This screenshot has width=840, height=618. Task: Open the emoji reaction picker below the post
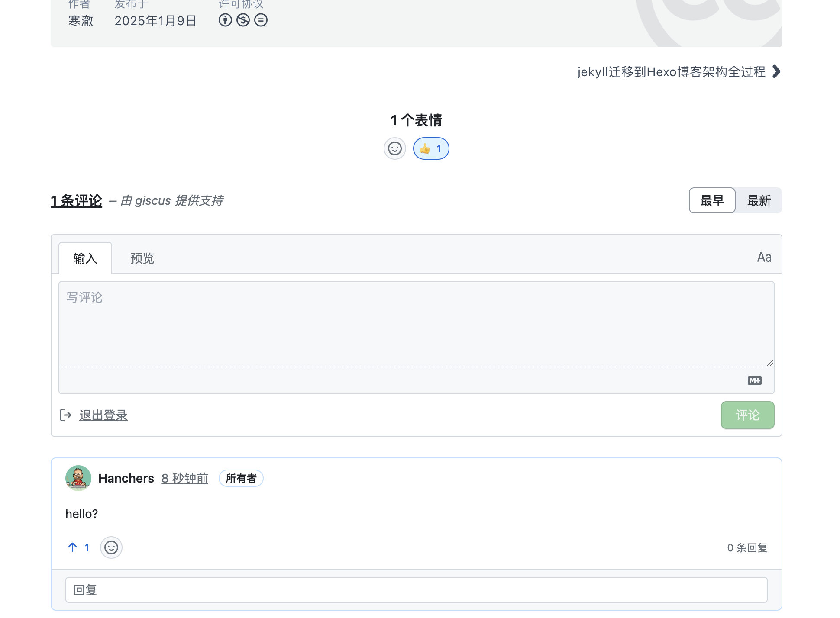394,148
